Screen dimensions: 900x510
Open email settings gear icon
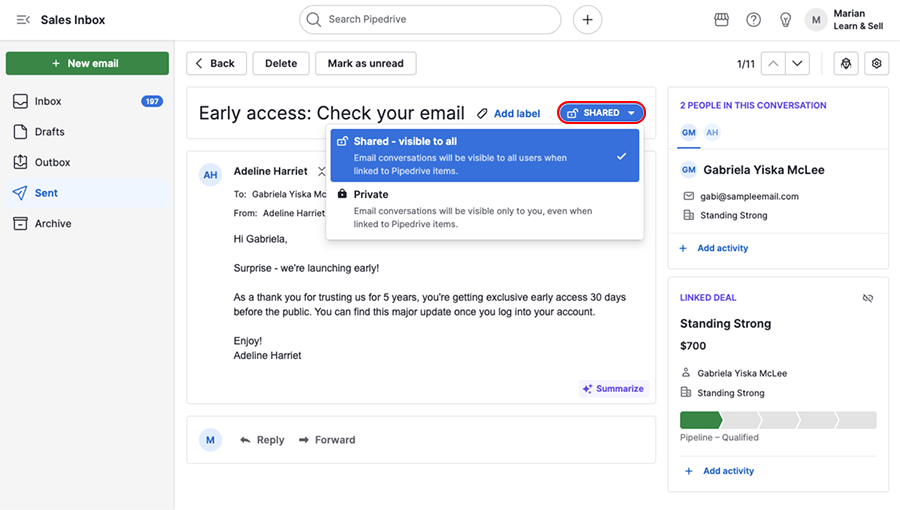coord(876,63)
